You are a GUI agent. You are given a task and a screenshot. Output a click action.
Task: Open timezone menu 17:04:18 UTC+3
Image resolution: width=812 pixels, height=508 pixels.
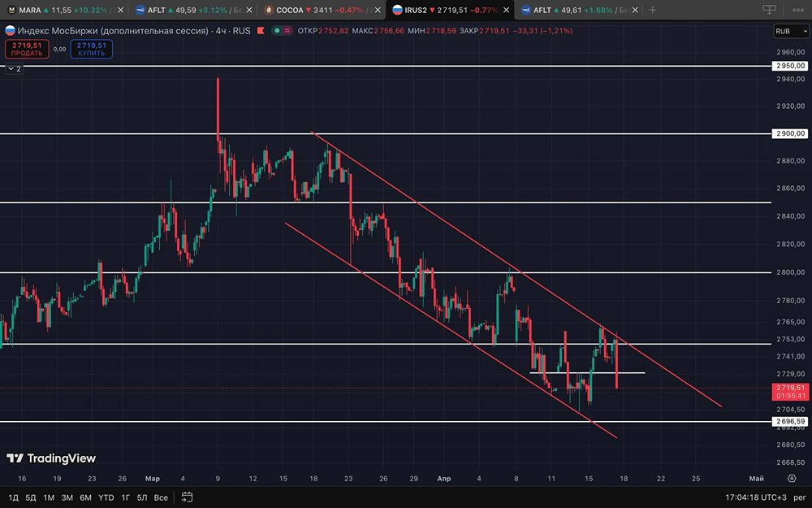coord(755,497)
